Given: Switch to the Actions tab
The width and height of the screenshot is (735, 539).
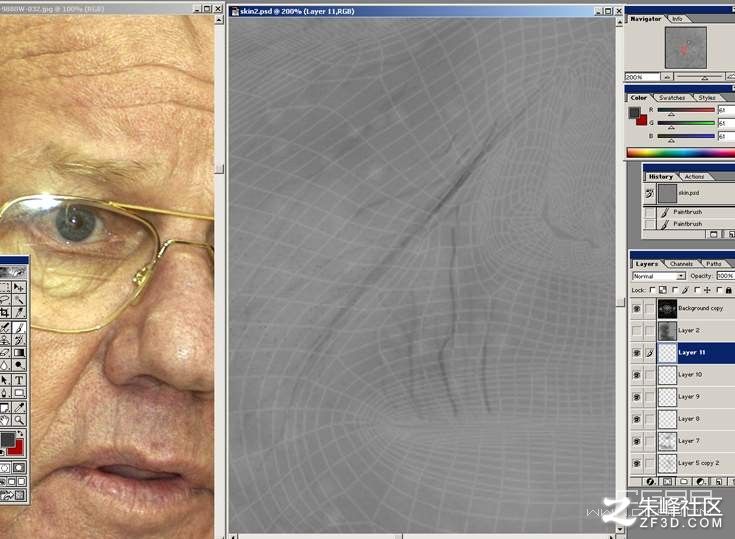Looking at the screenshot, I should coord(694,177).
